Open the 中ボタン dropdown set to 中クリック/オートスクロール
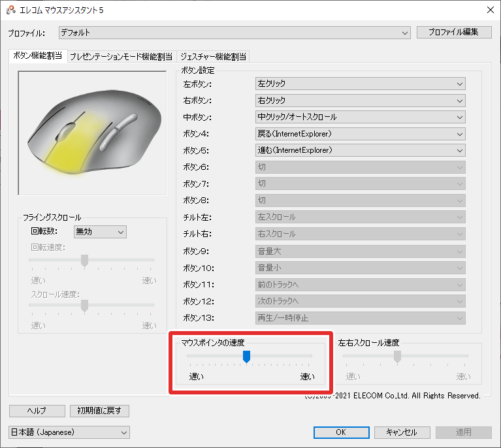501x448 pixels. (360, 117)
